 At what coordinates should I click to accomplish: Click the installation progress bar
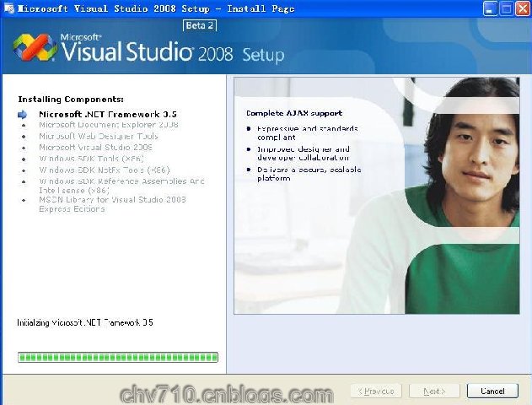(x=118, y=357)
